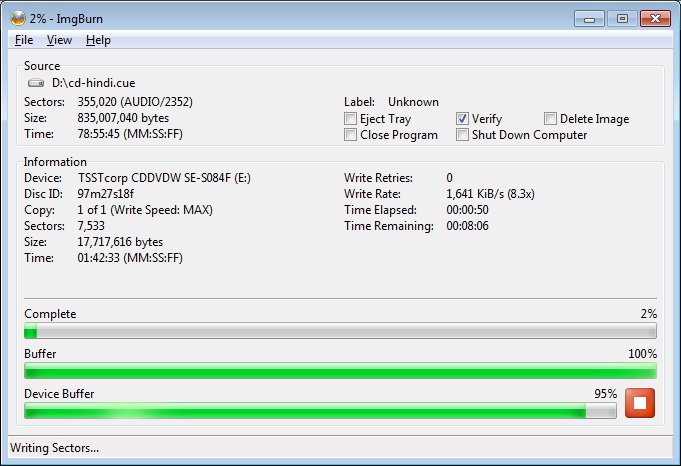Tick the Delete Image checkbox

click(550, 119)
